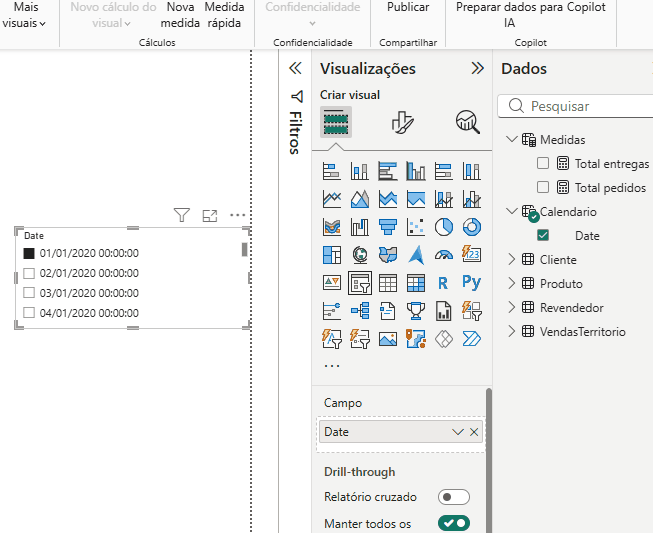
Task: Expand the Revendedor table
Action: (x=512, y=307)
